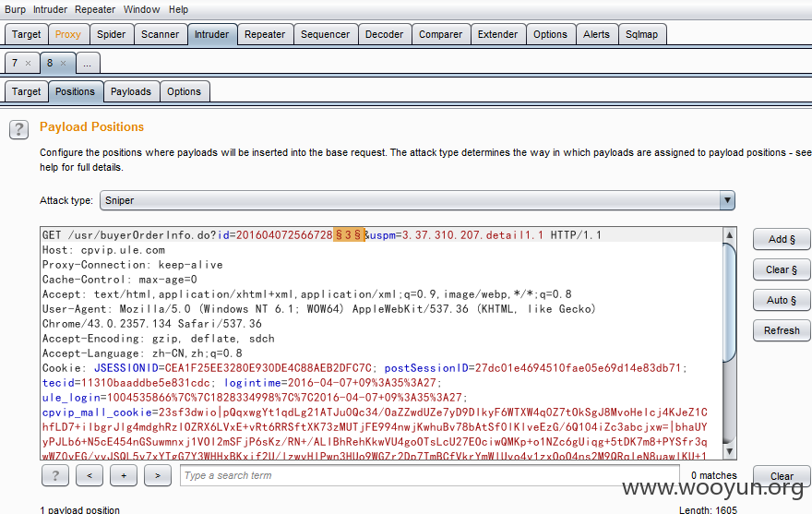This screenshot has width=812, height=514.
Task: Click the 0 matches label
Action: click(713, 475)
